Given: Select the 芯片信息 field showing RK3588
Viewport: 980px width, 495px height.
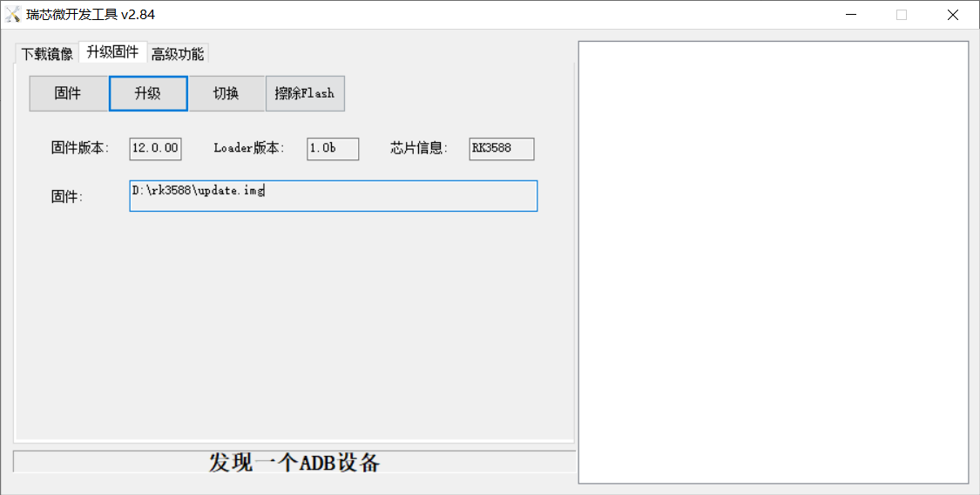Looking at the screenshot, I should 502,149.
